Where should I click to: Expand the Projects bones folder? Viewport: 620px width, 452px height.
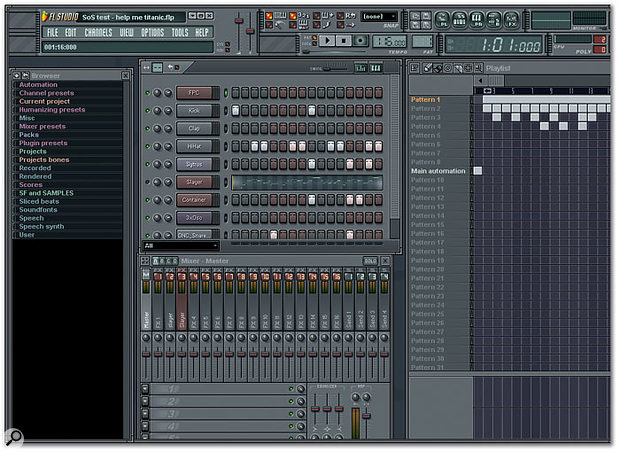[x=44, y=160]
